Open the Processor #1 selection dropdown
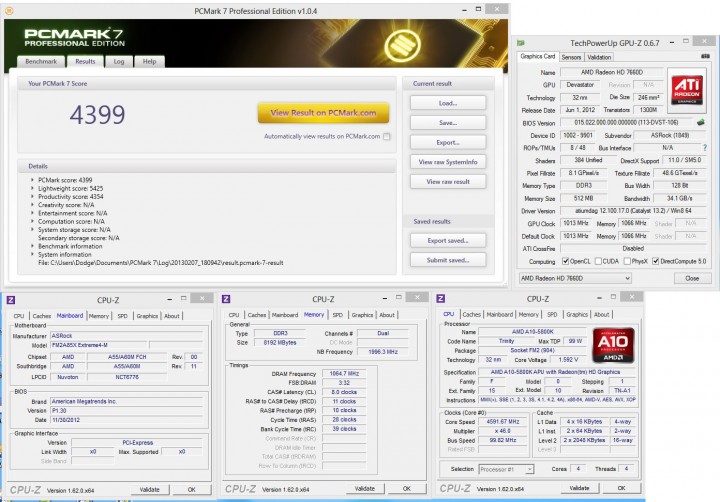Image resolution: width=720 pixels, height=502 pixels. pos(506,469)
